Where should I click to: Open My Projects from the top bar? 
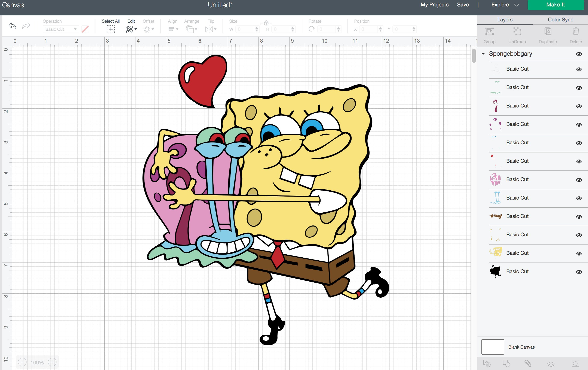pos(434,5)
